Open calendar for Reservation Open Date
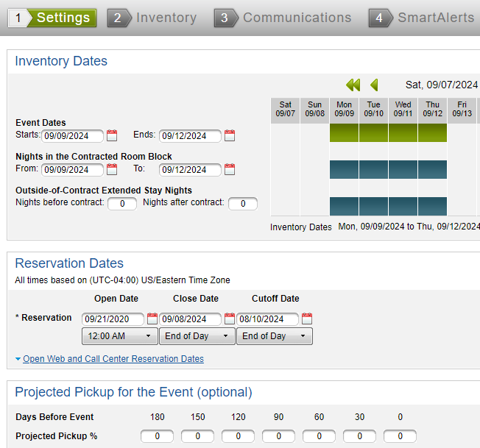The height and width of the screenshot is (448, 480). (x=152, y=319)
